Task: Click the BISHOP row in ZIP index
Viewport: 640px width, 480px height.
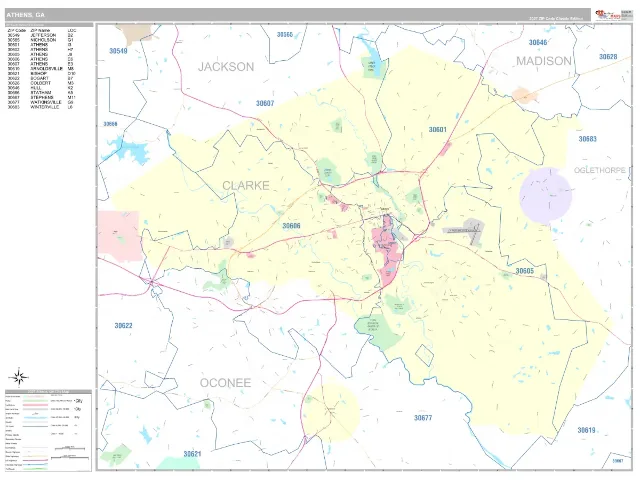Action: 41,73
